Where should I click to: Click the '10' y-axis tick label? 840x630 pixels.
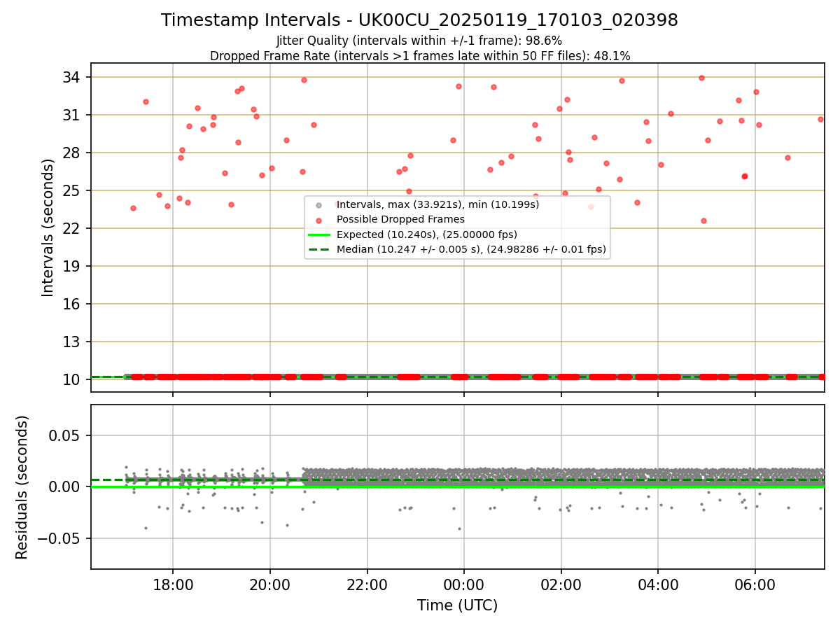pyautogui.click(x=72, y=379)
